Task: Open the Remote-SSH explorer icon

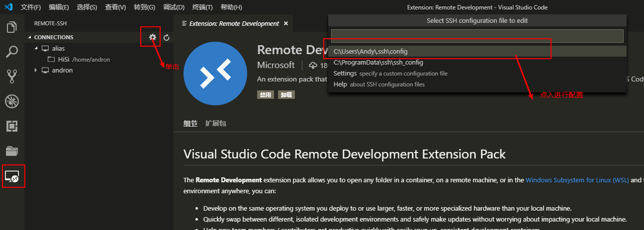Action: 12,176
